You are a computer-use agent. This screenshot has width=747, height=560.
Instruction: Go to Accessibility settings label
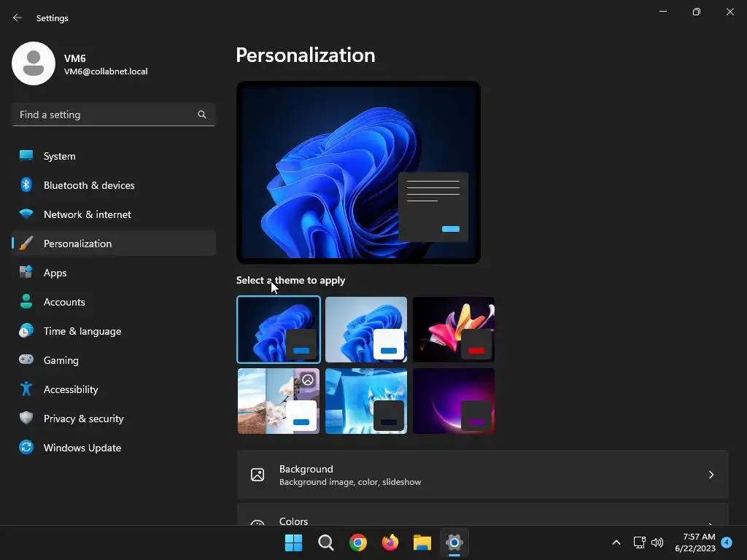[x=71, y=389]
